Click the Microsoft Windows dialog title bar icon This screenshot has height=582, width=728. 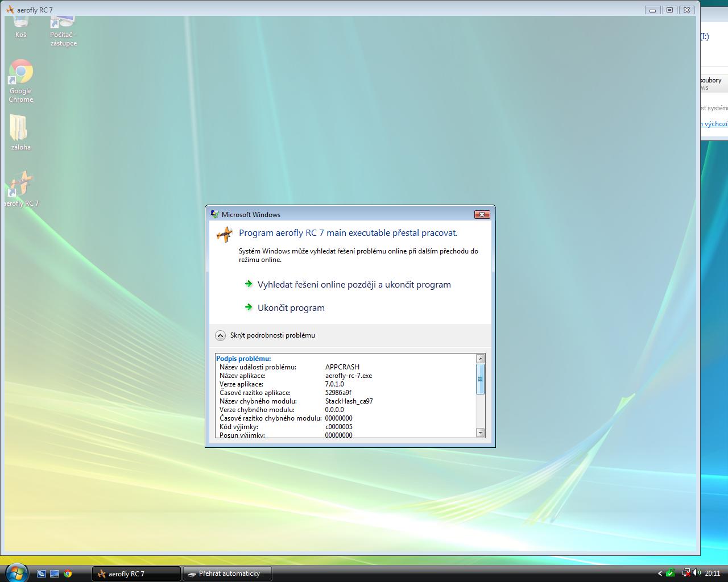click(214, 214)
